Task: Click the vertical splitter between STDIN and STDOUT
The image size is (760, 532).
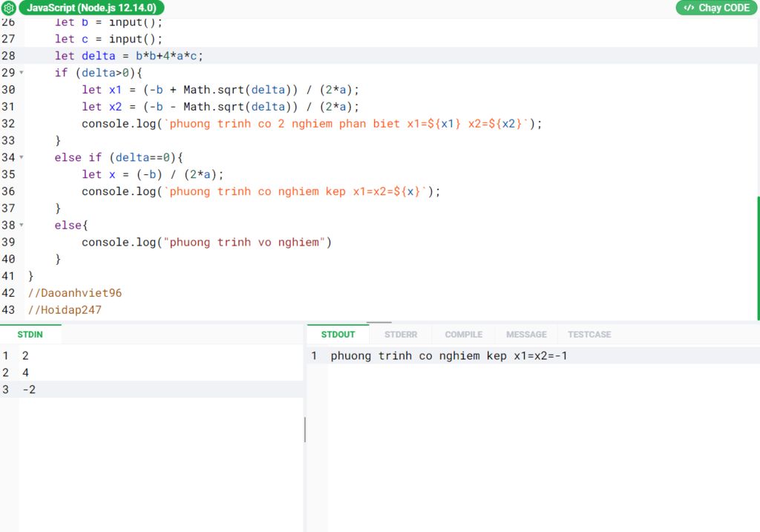Action: (305, 430)
